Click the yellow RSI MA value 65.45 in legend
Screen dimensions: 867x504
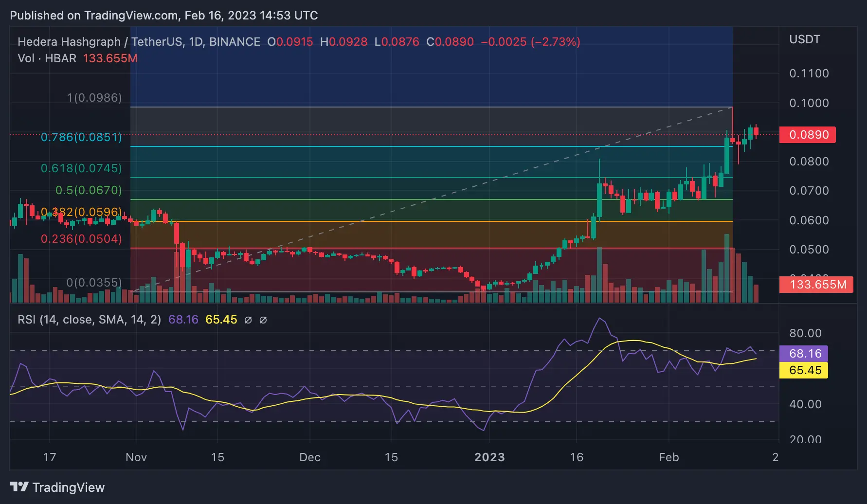[x=221, y=320]
